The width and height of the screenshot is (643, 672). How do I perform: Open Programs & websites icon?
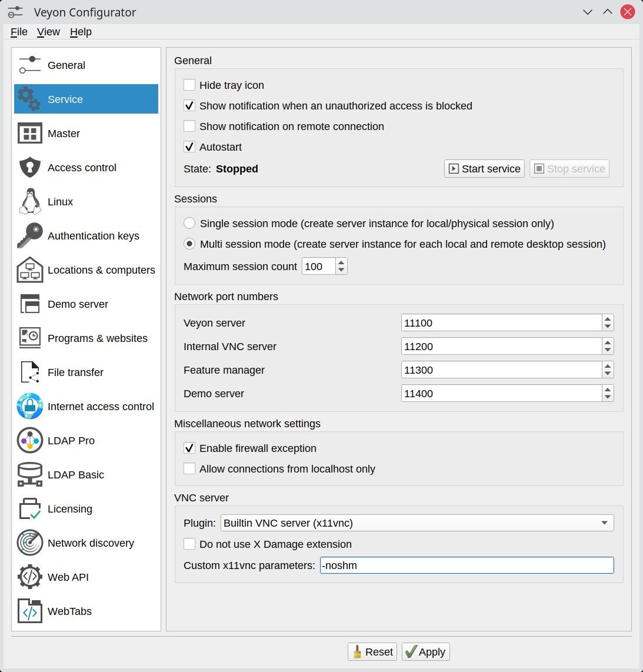[29, 338]
